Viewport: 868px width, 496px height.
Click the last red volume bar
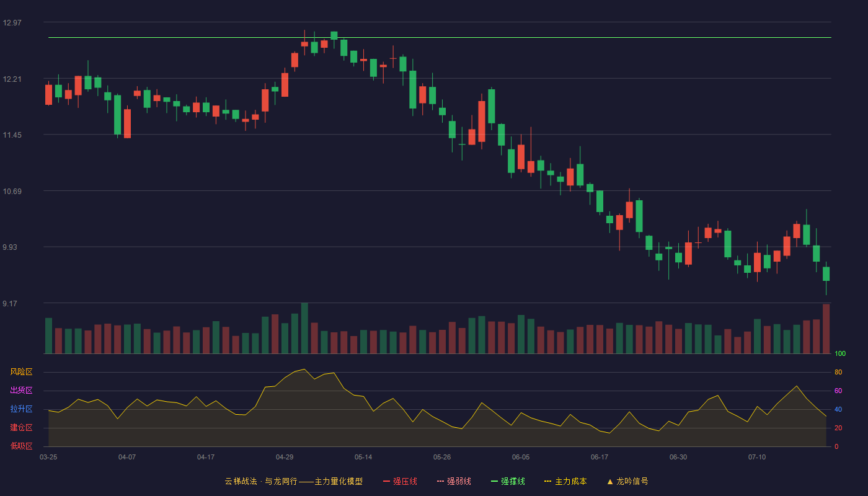pos(826,329)
